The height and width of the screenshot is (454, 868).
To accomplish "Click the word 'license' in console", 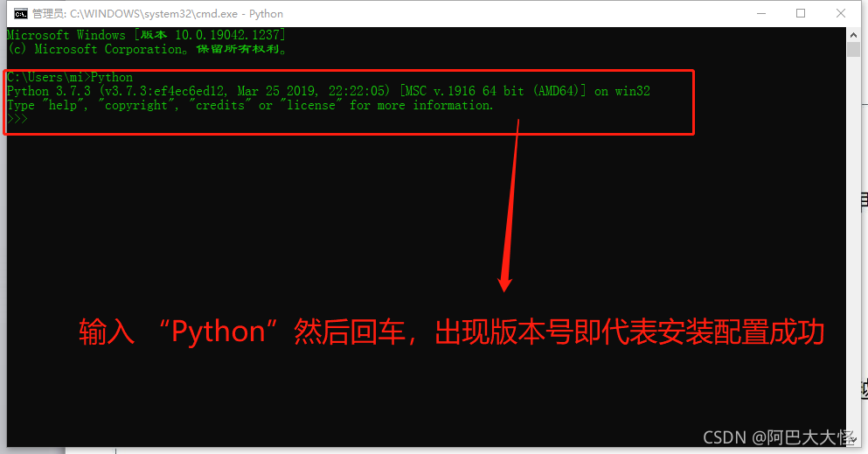I will [x=311, y=105].
